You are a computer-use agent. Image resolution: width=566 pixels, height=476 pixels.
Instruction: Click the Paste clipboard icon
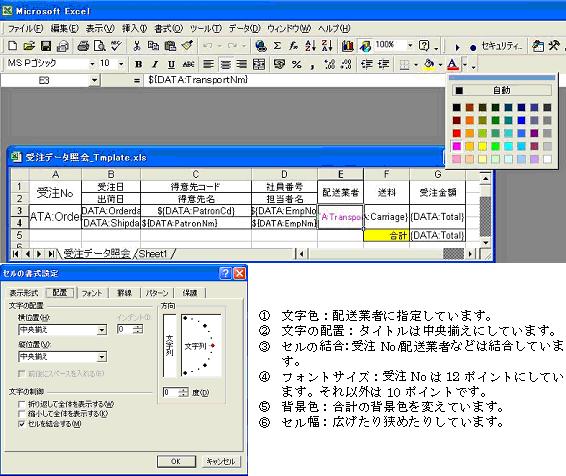click(x=170, y=46)
